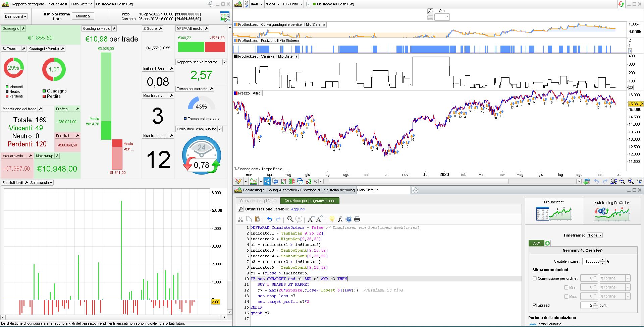Expand the Settimanale period dropdown
Screen dimensions: 644x327
pyautogui.click(x=41, y=183)
